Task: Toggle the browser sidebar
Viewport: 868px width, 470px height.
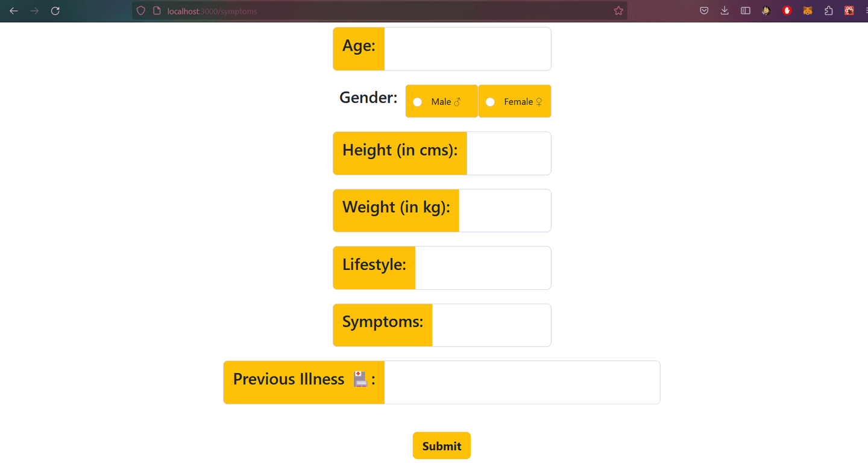Action: coord(746,11)
